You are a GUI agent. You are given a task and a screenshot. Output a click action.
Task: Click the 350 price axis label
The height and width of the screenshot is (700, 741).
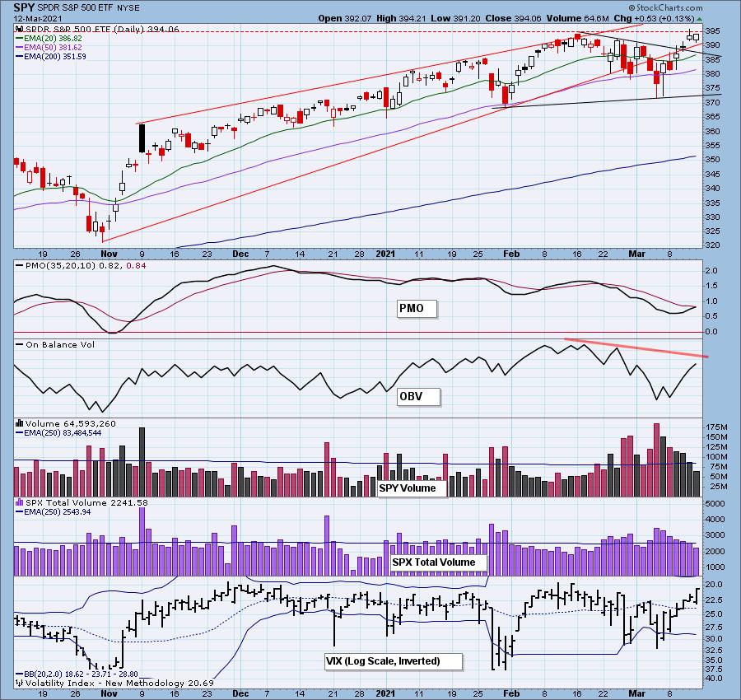[712, 159]
